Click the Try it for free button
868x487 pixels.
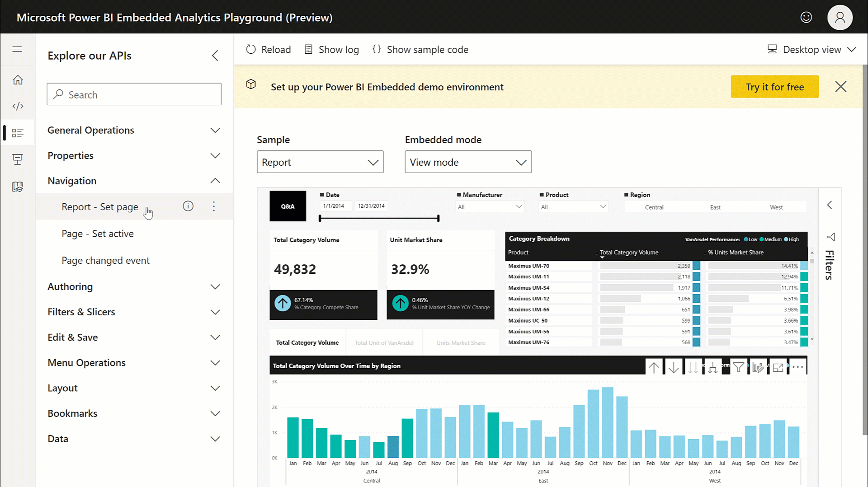point(774,86)
